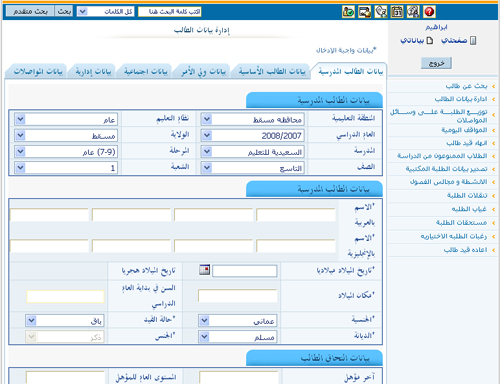Image resolution: width=500 pixels, height=384 pixels.
Task: Click the orange arrow beside بحث عن طالب
Action: 493,87
